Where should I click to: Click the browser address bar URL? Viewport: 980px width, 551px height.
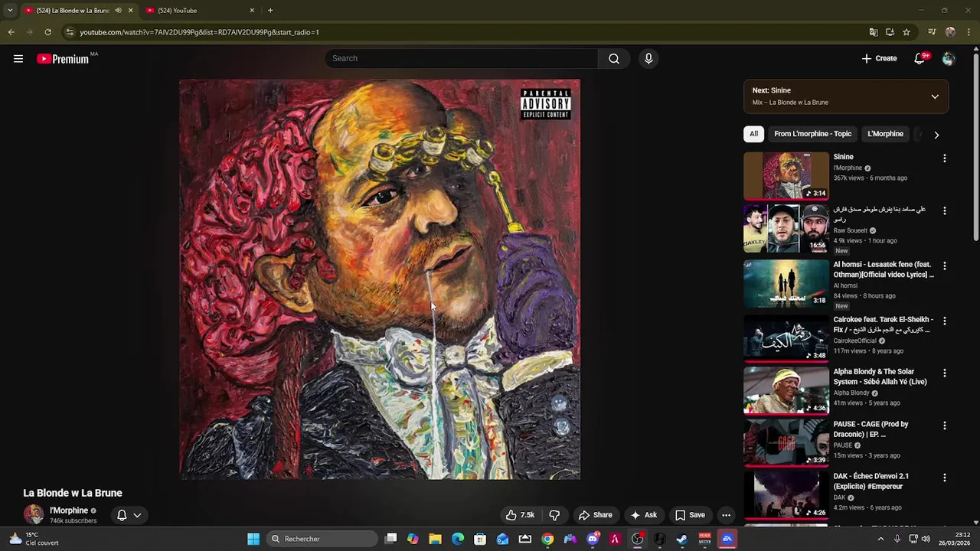point(199,32)
